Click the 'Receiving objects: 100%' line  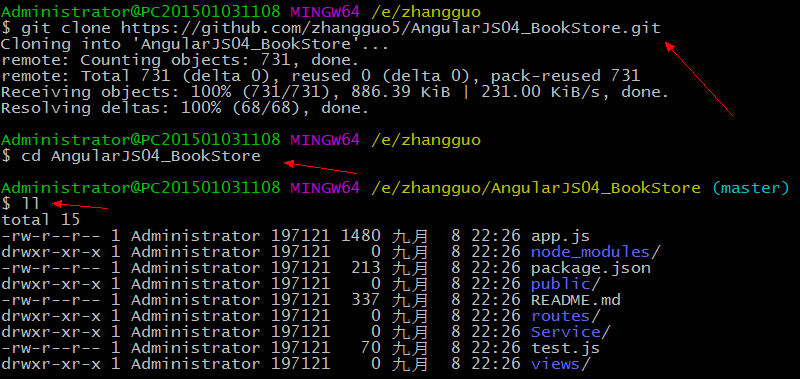tap(335, 92)
